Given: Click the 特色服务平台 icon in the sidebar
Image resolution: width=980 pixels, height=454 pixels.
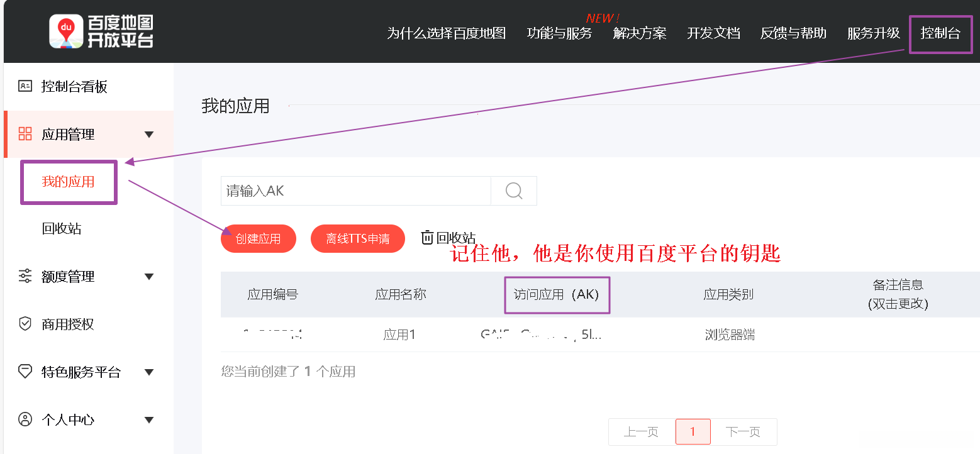Looking at the screenshot, I should [25, 372].
